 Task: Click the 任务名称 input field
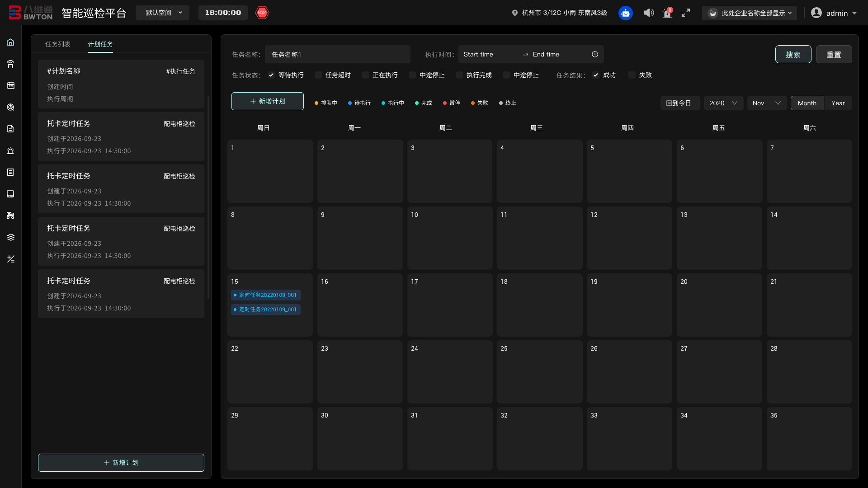tap(337, 54)
